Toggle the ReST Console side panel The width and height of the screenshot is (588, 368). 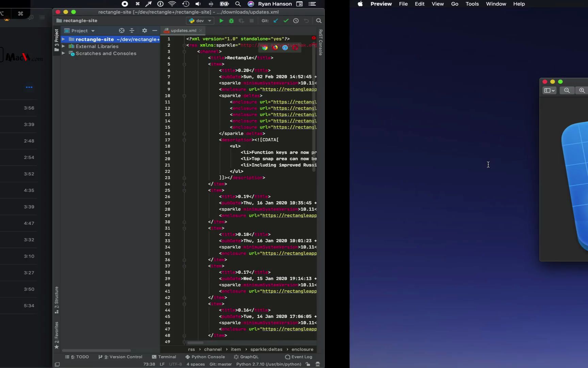[321, 42]
